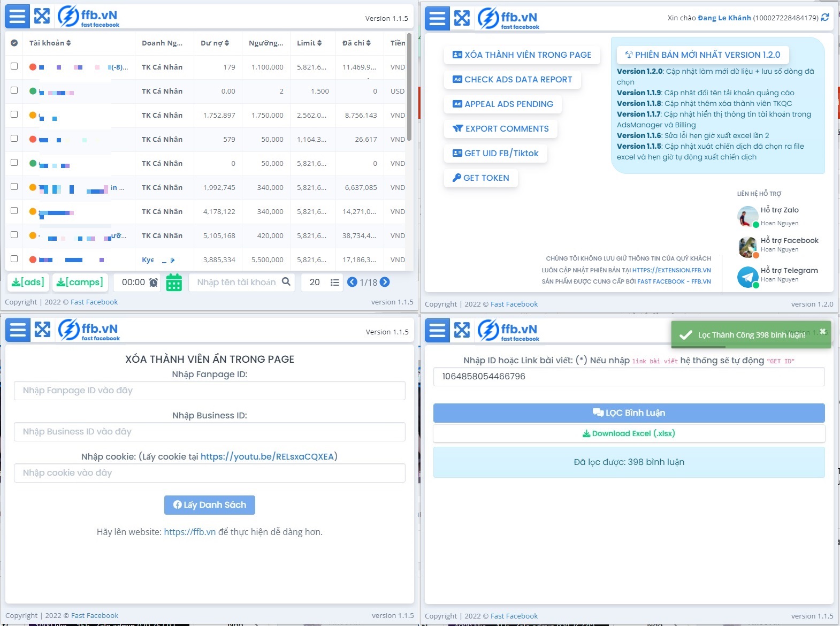Open hamburger menu in bottom-right comments panel
The width and height of the screenshot is (840, 626).
tap(437, 330)
